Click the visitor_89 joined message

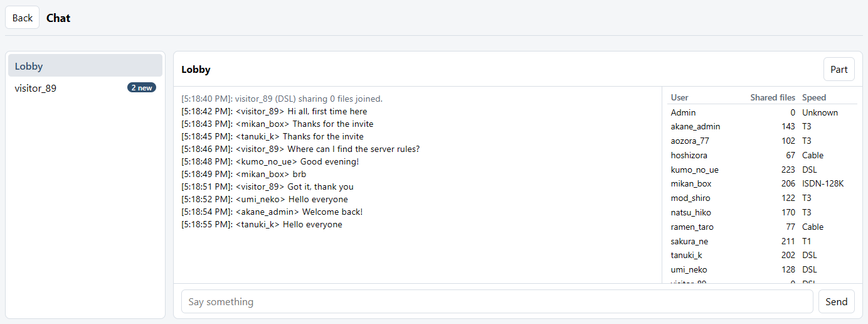pos(282,99)
